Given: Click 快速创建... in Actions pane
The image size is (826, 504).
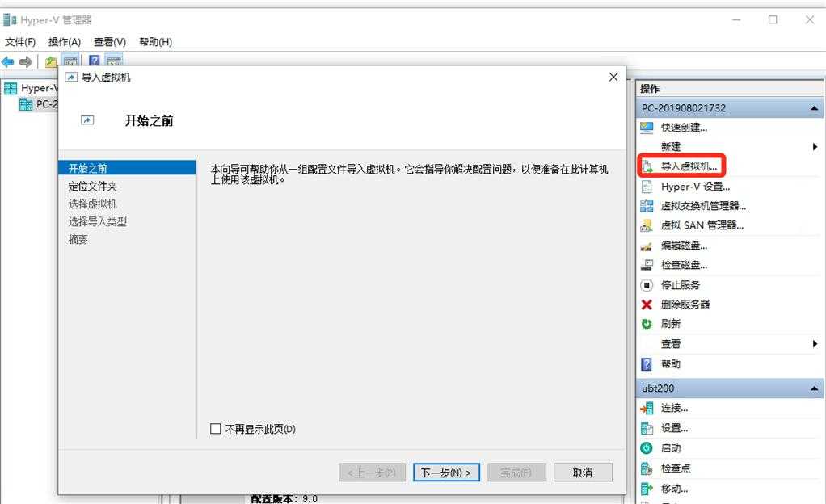Looking at the screenshot, I should [684, 128].
